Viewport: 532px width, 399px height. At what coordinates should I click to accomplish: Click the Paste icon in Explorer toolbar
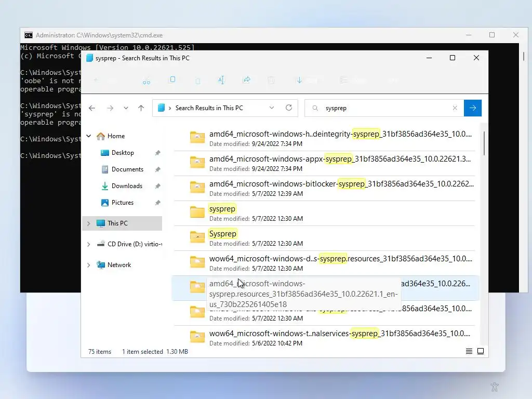[x=198, y=81]
